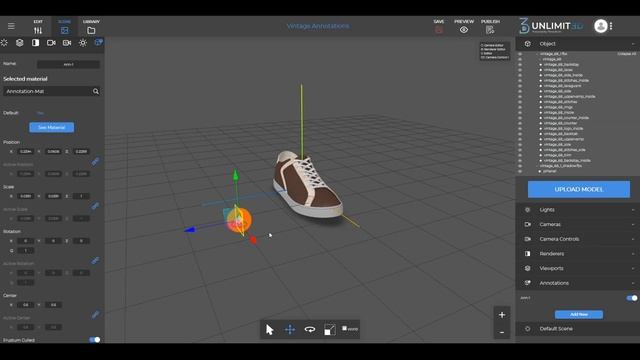Hide vintage_kit_1.fbx with its eye icon

point(520,54)
